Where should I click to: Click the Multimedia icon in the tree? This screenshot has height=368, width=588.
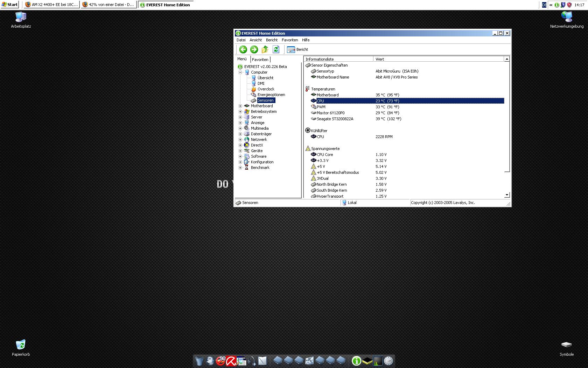click(247, 128)
